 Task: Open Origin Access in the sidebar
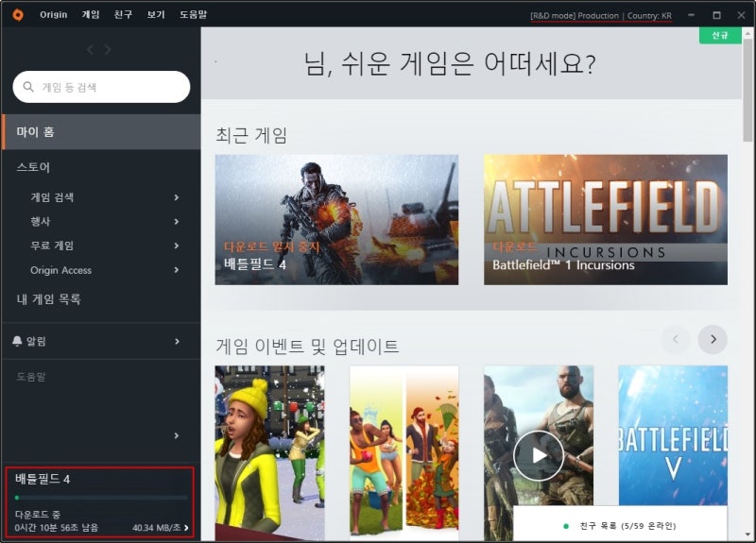pos(60,270)
